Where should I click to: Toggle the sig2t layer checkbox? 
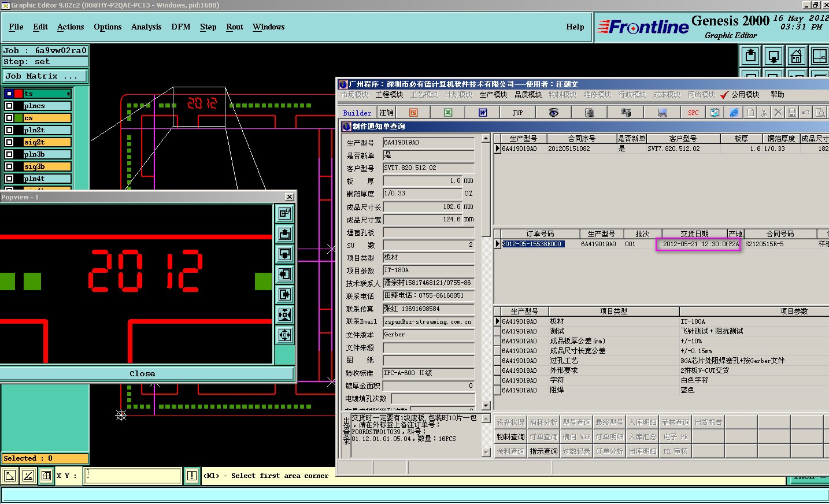point(9,142)
